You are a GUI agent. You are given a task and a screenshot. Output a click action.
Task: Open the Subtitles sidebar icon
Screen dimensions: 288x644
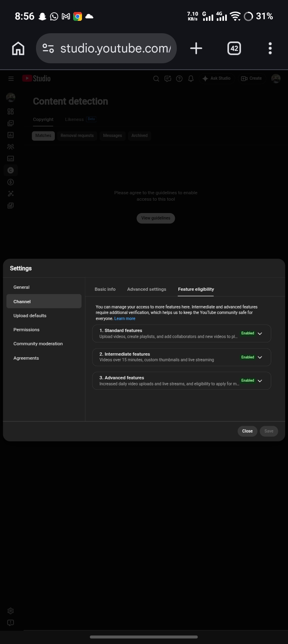(x=11, y=159)
